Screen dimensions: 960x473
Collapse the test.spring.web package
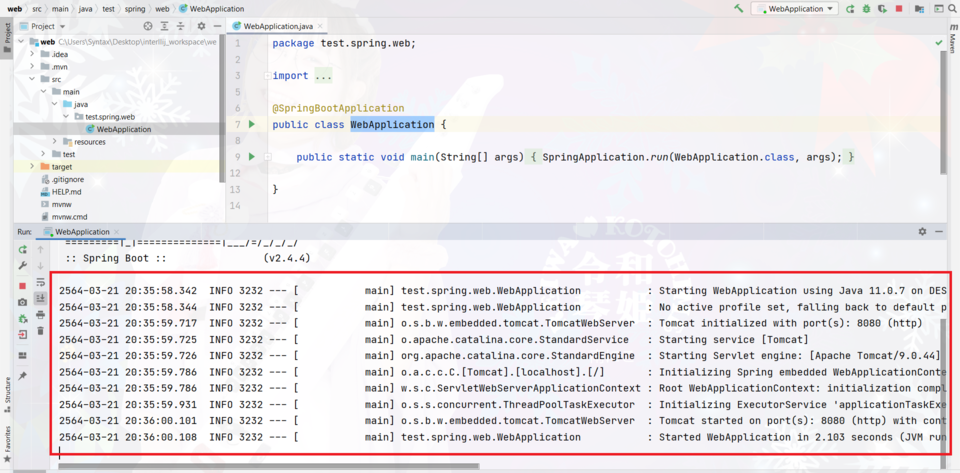[65, 116]
